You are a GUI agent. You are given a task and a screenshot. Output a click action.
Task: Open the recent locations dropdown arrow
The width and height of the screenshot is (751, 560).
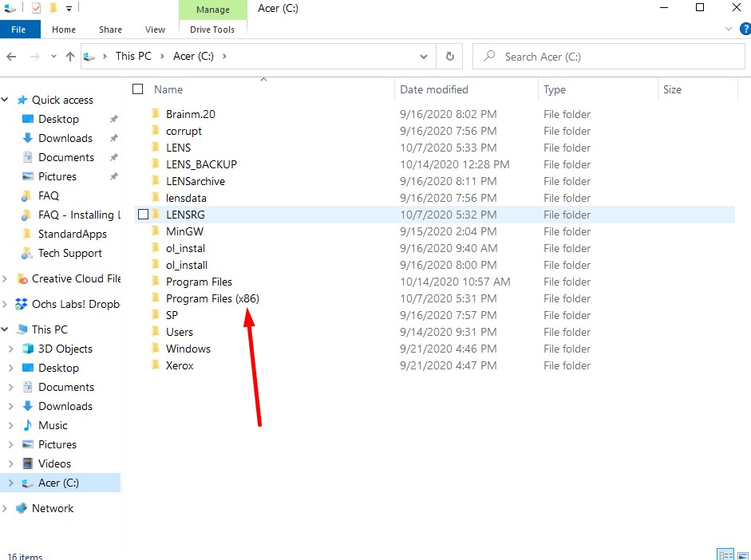(53, 57)
